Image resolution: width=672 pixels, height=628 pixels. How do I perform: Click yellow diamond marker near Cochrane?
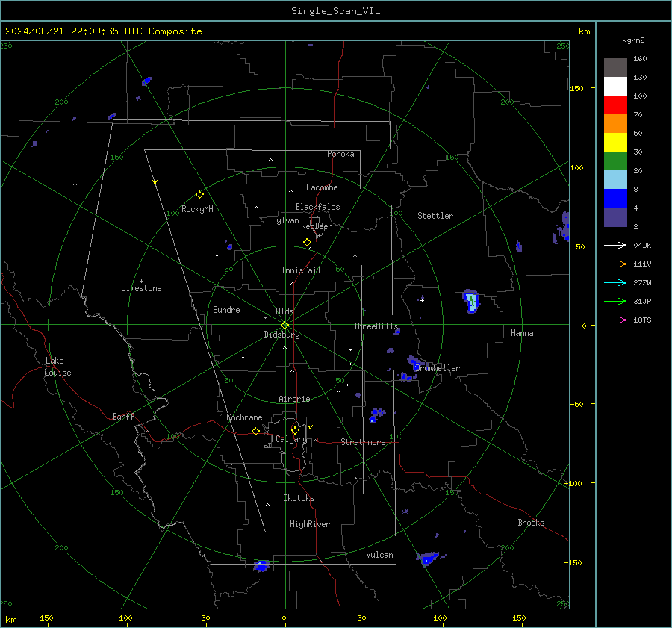click(256, 432)
